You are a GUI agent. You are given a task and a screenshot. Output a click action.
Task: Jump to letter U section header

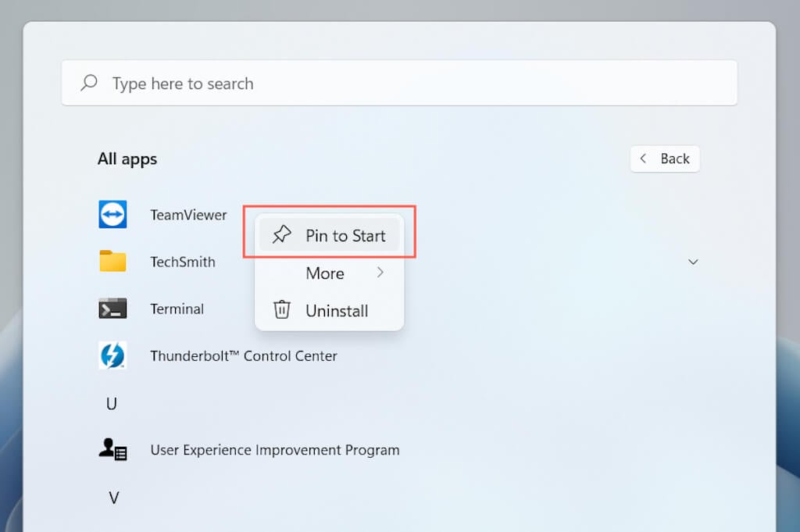pyautogui.click(x=112, y=404)
